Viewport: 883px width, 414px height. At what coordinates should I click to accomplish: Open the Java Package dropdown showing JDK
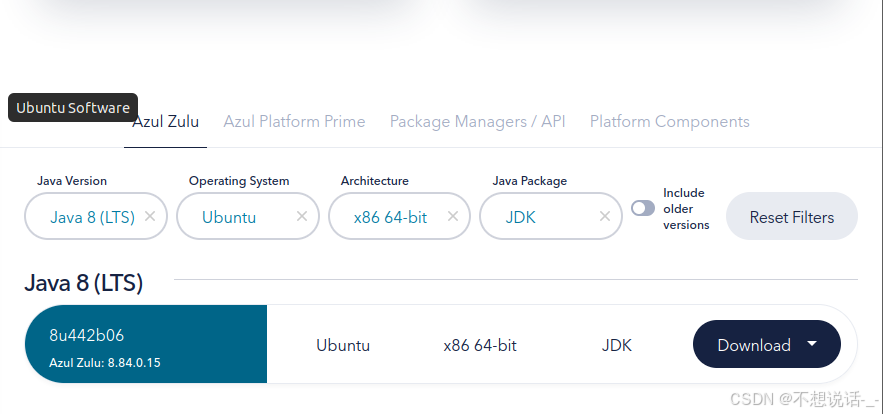point(551,216)
